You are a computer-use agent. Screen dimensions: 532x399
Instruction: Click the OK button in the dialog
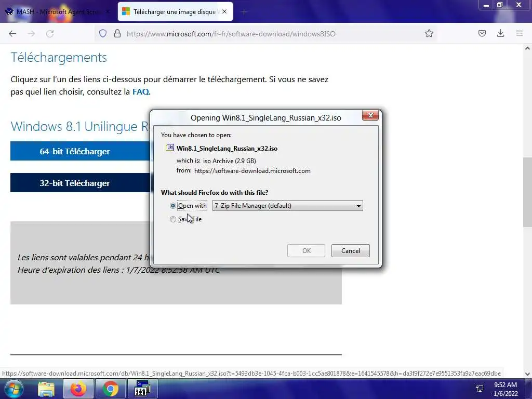[306, 251]
